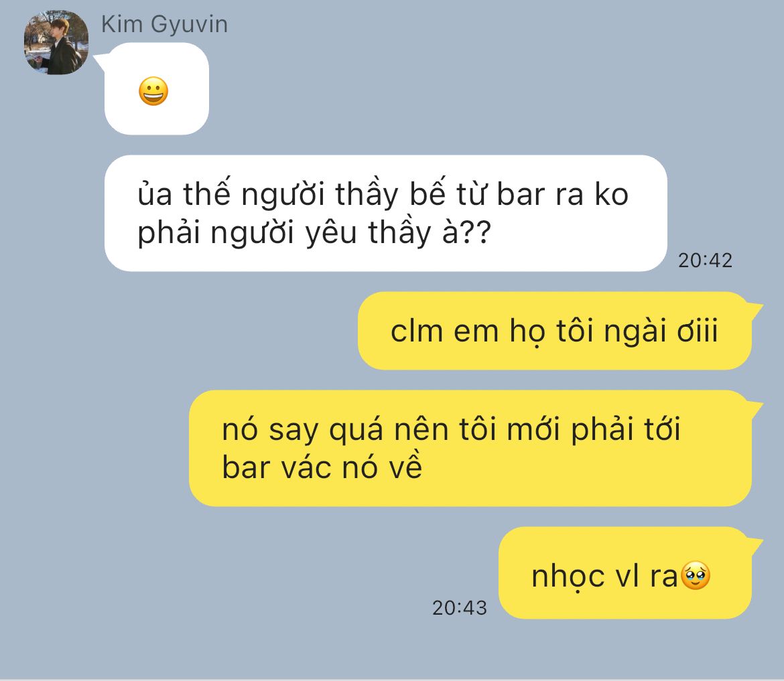
Task: Click the tail of the "nó say quá" bubble
Action: 755,408
